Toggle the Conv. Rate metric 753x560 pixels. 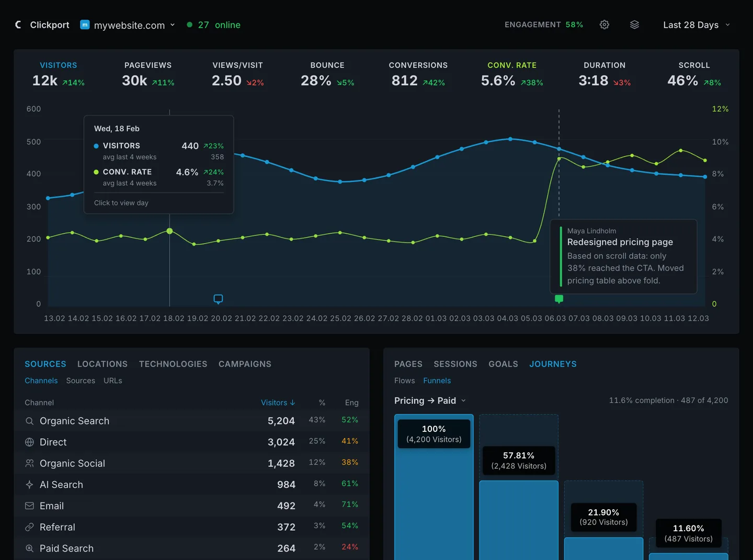(x=512, y=74)
